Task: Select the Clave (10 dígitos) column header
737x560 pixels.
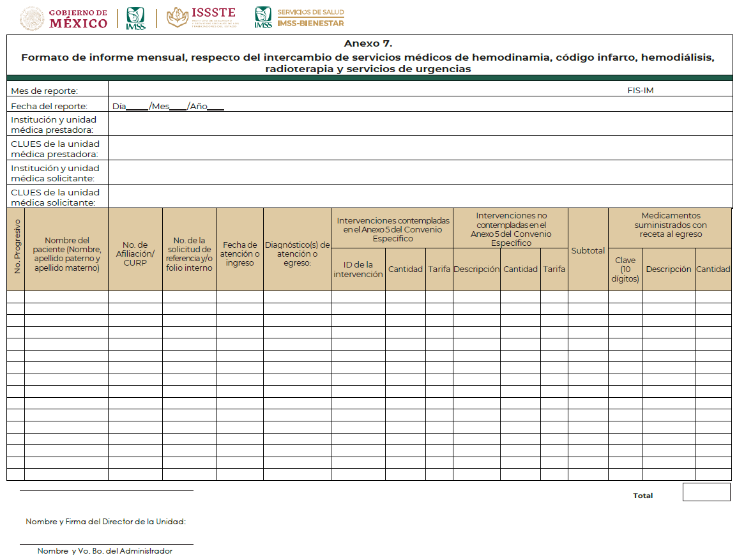Action: pos(625,269)
